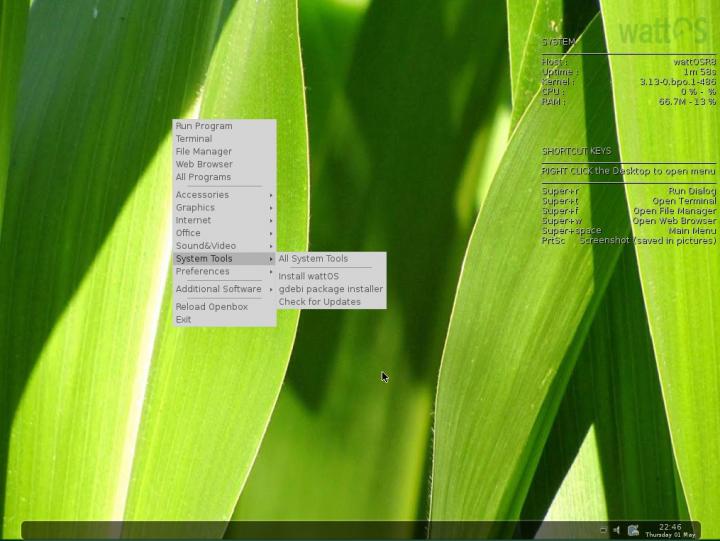The width and height of the screenshot is (720, 541).
Task: Launch Terminal from the desktop menu
Action: click(194, 139)
